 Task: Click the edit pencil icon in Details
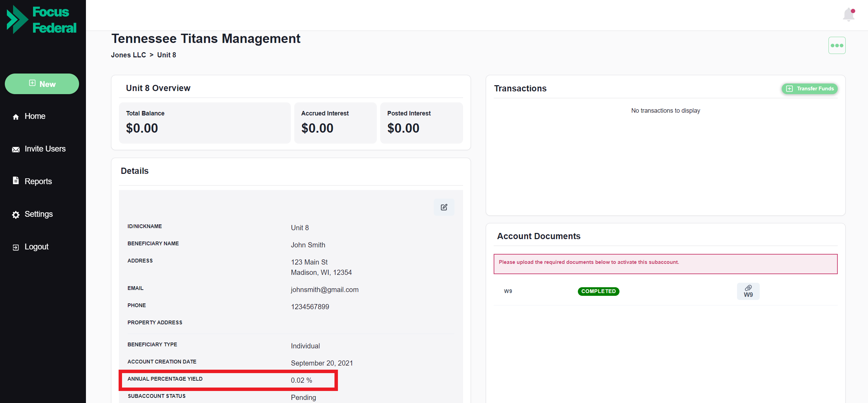(444, 207)
